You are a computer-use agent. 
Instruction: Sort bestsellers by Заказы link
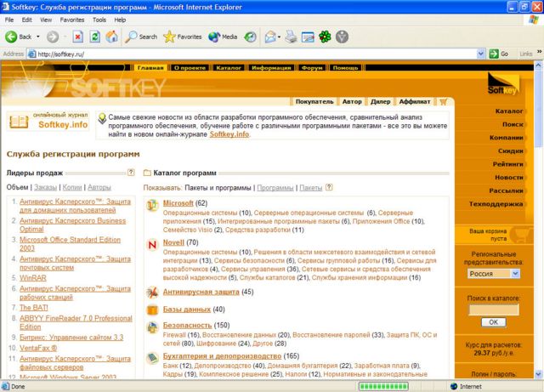click(x=45, y=187)
